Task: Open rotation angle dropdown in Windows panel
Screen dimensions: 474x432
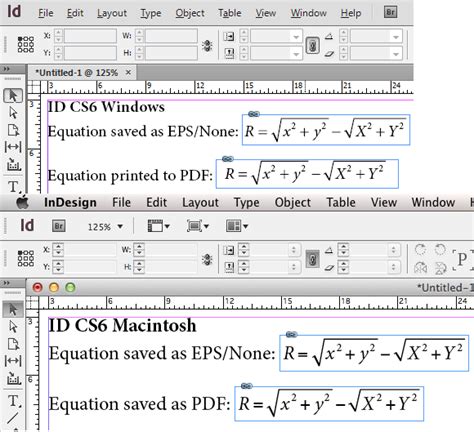Action: pyautogui.click(x=396, y=36)
